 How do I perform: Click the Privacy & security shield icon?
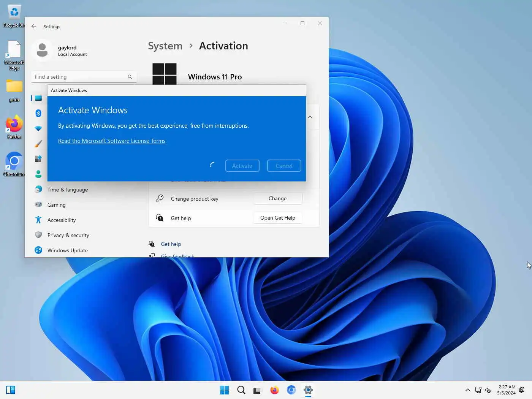[x=38, y=235]
